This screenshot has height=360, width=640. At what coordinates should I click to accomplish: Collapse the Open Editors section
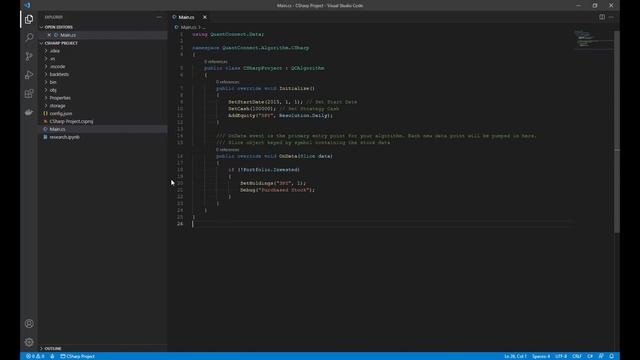click(x=58, y=27)
